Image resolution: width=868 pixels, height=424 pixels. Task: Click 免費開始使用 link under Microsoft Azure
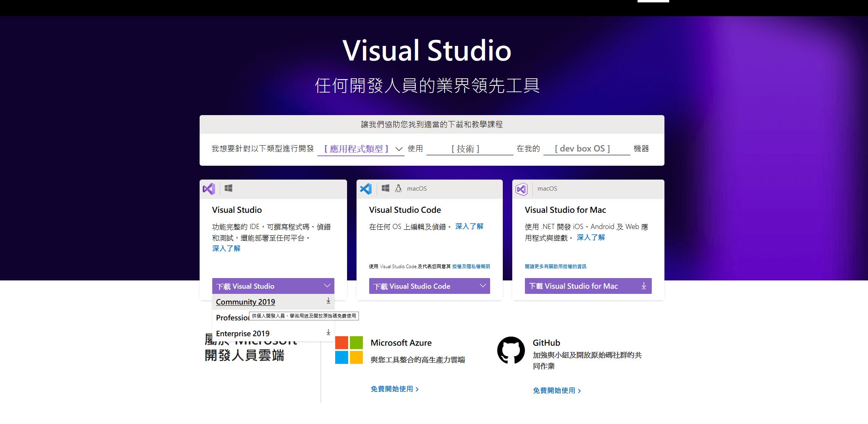[x=394, y=389]
